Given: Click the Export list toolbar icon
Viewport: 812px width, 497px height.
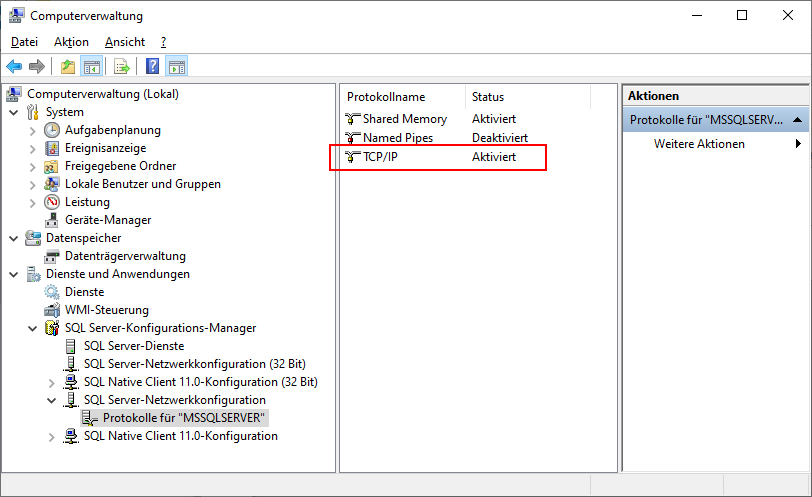Looking at the screenshot, I should click(121, 67).
